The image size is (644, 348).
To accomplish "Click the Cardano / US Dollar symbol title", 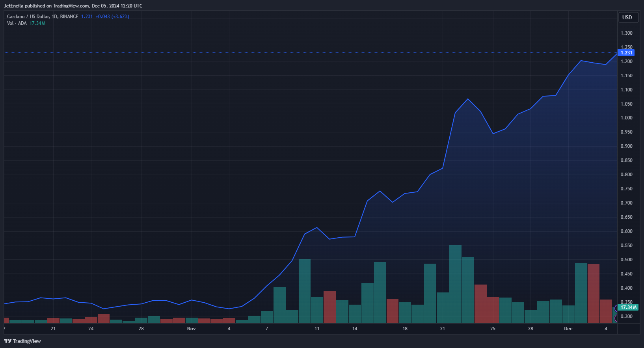I will click(x=28, y=17).
